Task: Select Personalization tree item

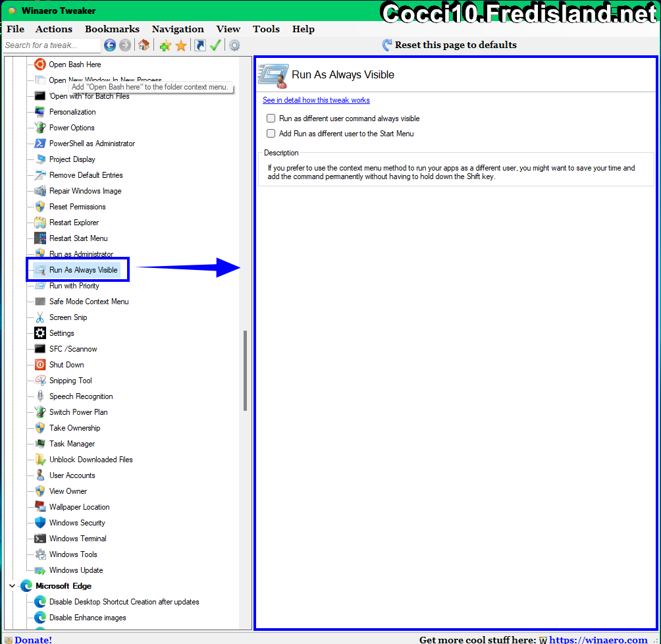Action: tap(72, 112)
